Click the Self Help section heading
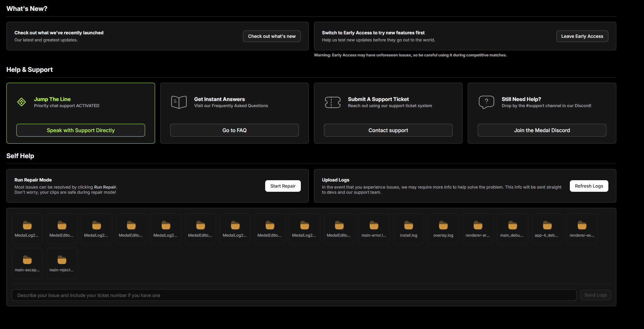The width and height of the screenshot is (644, 329). (x=20, y=156)
